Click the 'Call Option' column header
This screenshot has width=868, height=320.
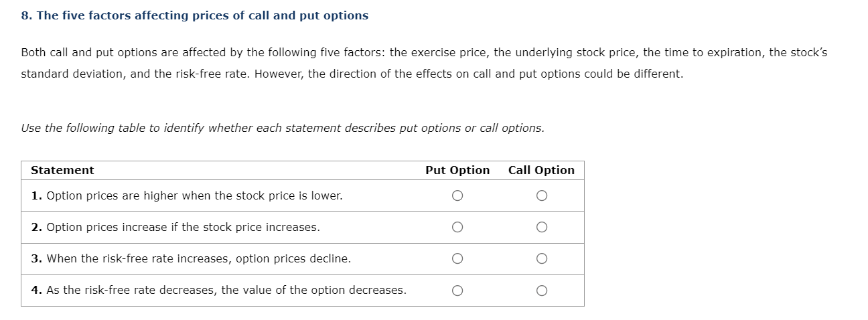[x=541, y=170]
